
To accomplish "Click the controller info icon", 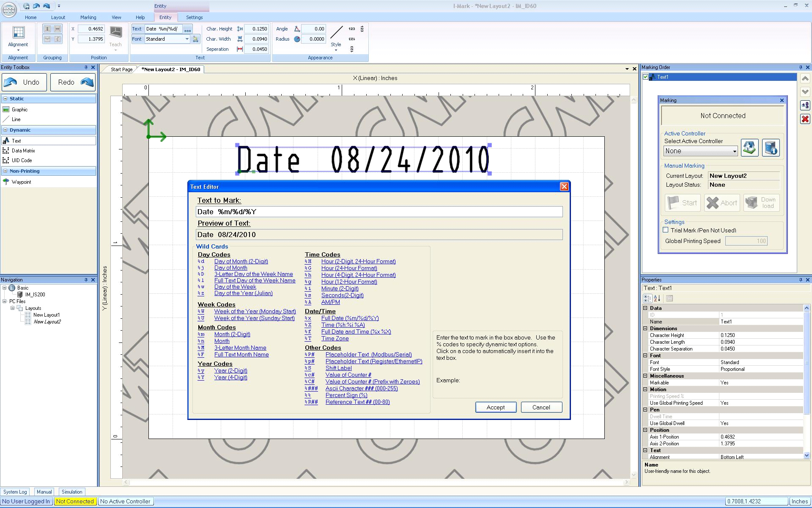I will [x=771, y=148].
